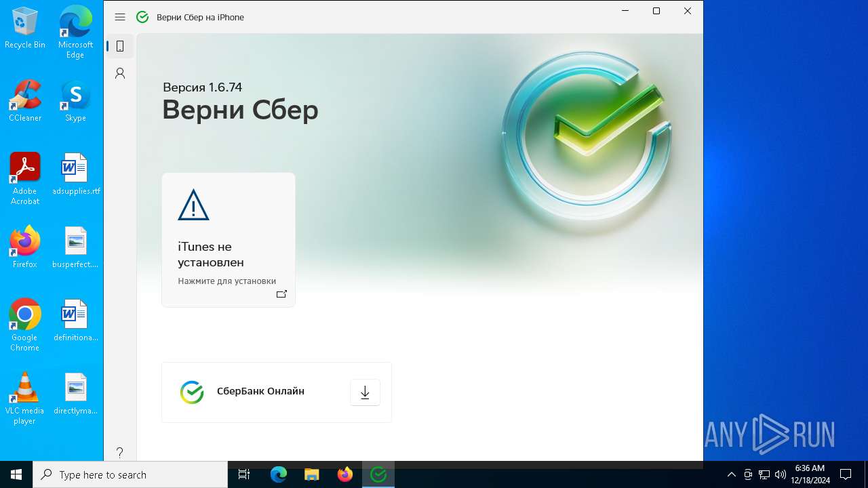Select the definitiona... Word file on desktop
This screenshot has height=488, width=868.
pos(75,321)
